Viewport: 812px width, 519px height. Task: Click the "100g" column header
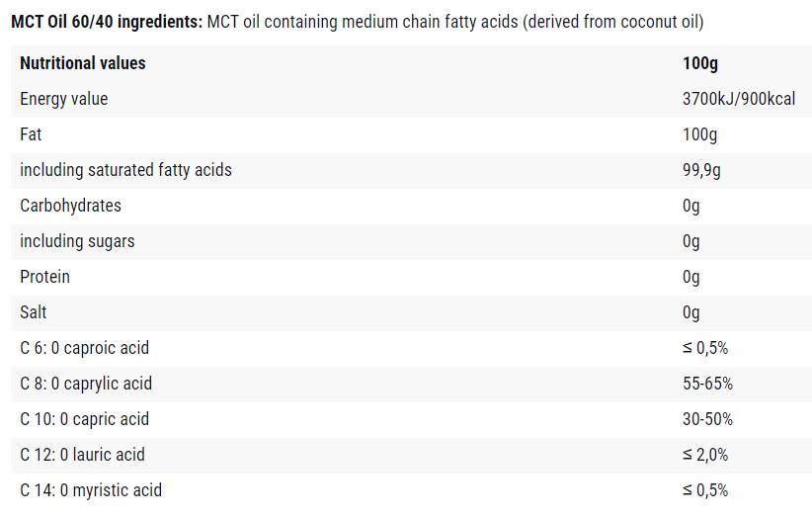pos(699,63)
